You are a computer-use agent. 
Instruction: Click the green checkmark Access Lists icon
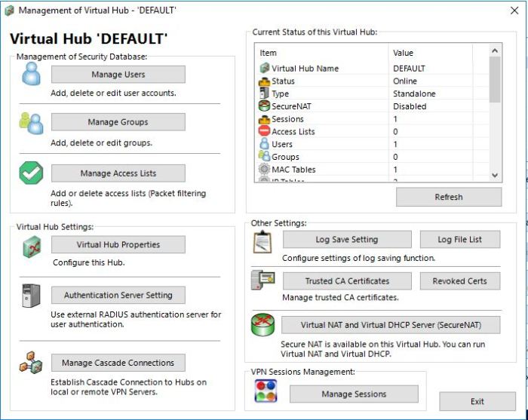[31, 173]
